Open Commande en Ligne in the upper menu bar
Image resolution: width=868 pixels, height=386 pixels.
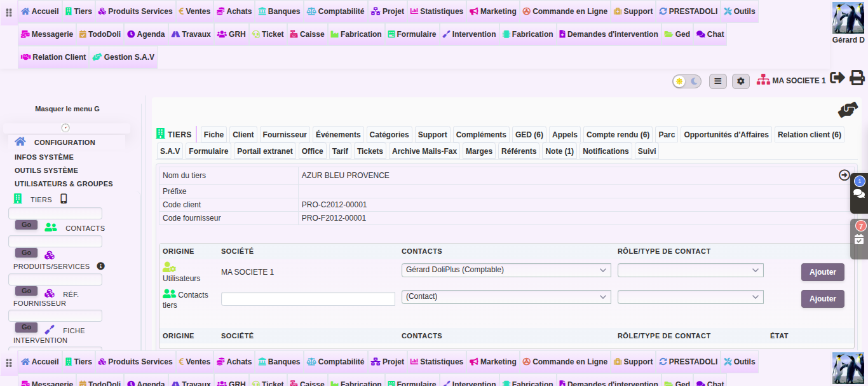[x=565, y=11]
